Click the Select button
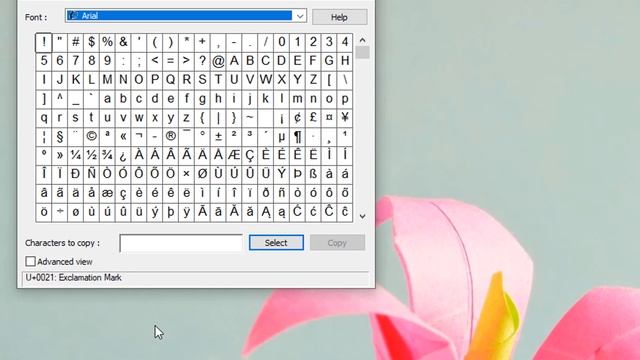640x360 pixels. (276, 243)
